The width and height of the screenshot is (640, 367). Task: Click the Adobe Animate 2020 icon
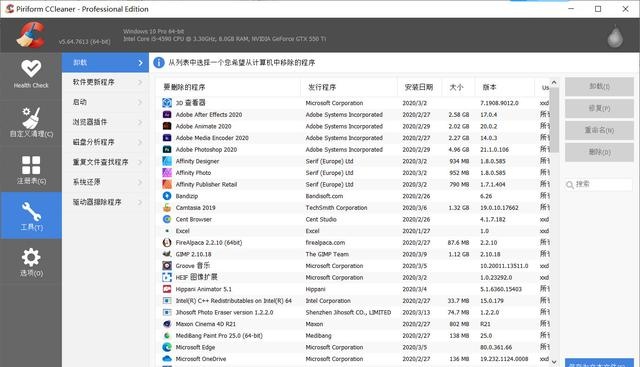coord(167,126)
